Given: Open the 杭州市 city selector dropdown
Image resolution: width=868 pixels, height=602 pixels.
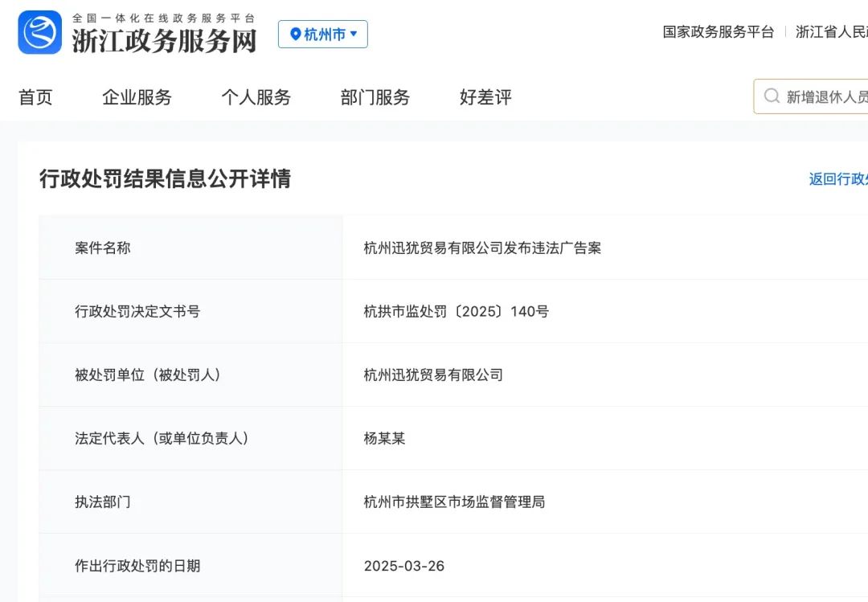Looking at the screenshot, I should [323, 35].
